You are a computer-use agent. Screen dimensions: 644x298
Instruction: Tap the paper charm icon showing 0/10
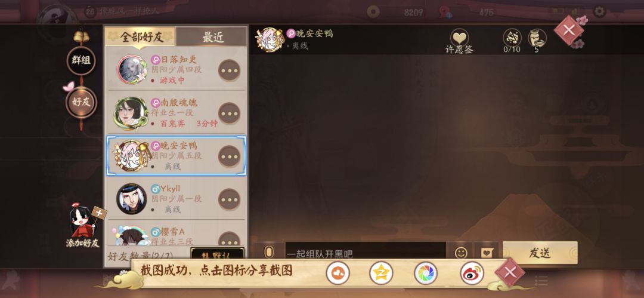tap(512, 38)
